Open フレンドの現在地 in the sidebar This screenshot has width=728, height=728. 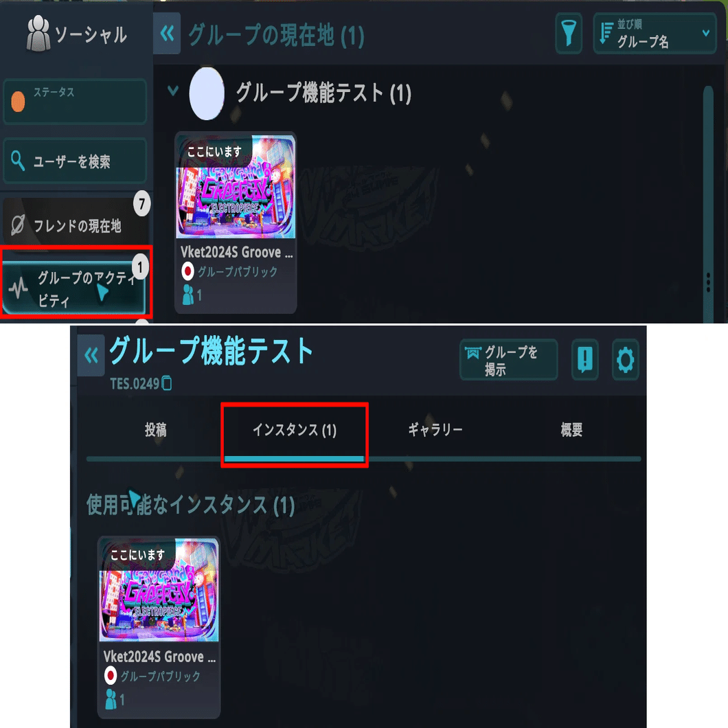(x=76, y=222)
